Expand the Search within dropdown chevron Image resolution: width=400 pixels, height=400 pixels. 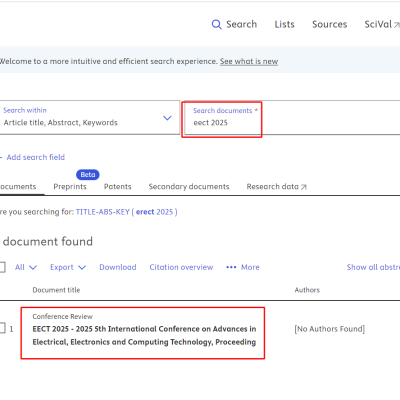[x=167, y=118]
